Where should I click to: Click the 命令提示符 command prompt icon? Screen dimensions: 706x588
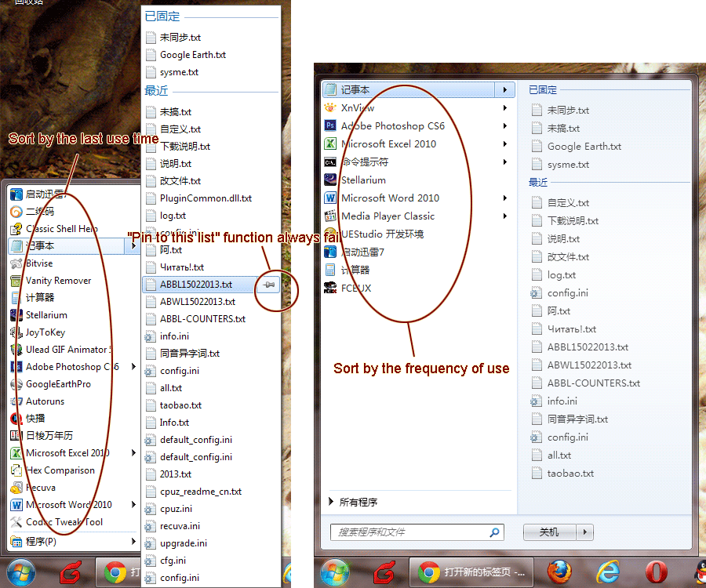tap(330, 162)
